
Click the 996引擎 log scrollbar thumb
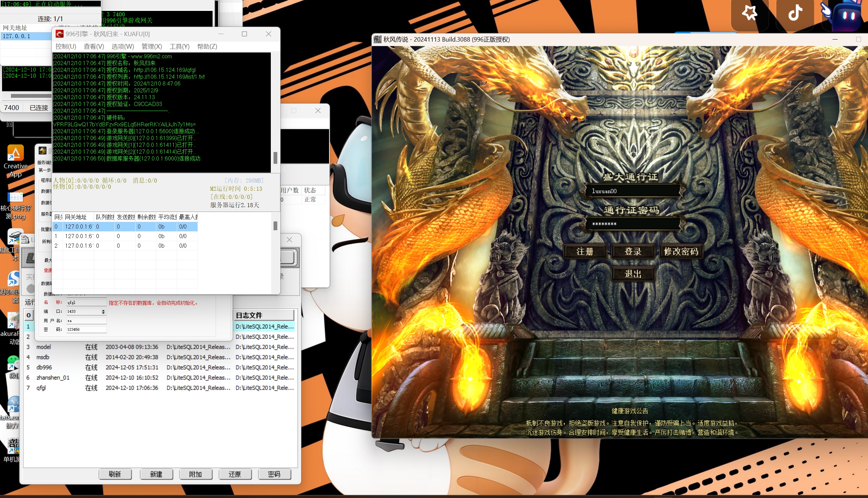point(275,158)
